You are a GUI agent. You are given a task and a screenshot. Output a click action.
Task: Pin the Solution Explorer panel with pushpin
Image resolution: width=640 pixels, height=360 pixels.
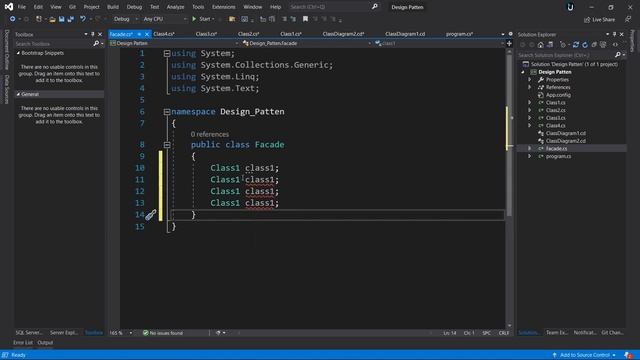tap(614, 34)
